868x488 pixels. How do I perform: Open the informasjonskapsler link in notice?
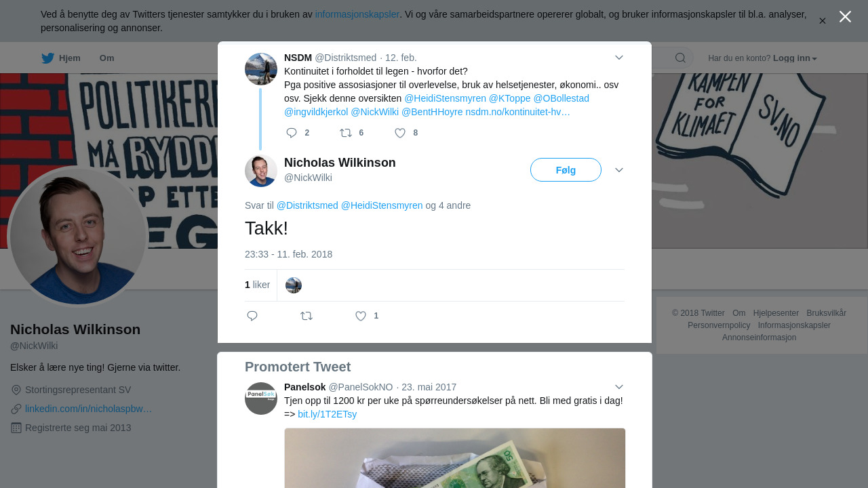point(357,14)
